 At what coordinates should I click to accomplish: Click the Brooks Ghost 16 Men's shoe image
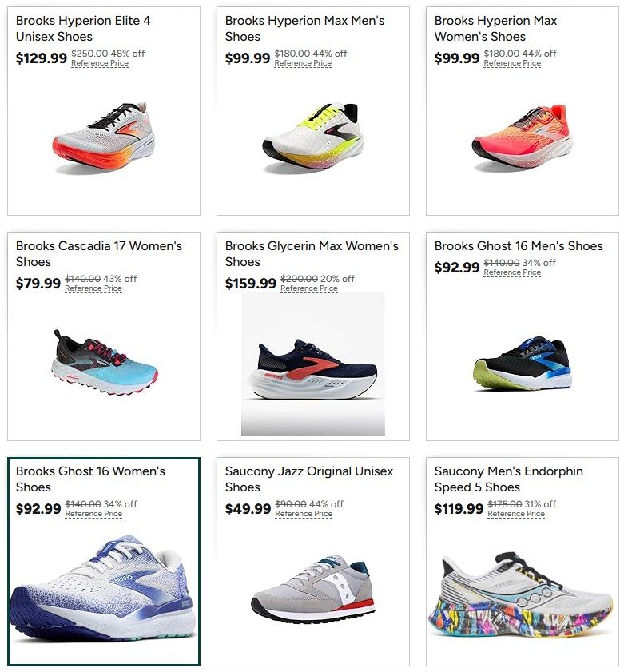523,363
